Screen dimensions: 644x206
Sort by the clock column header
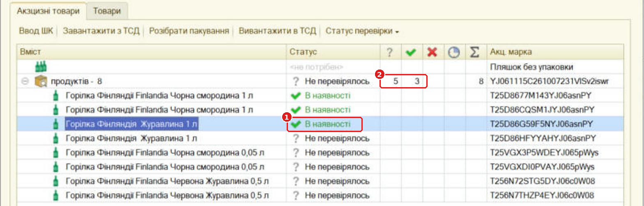(x=453, y=52)
